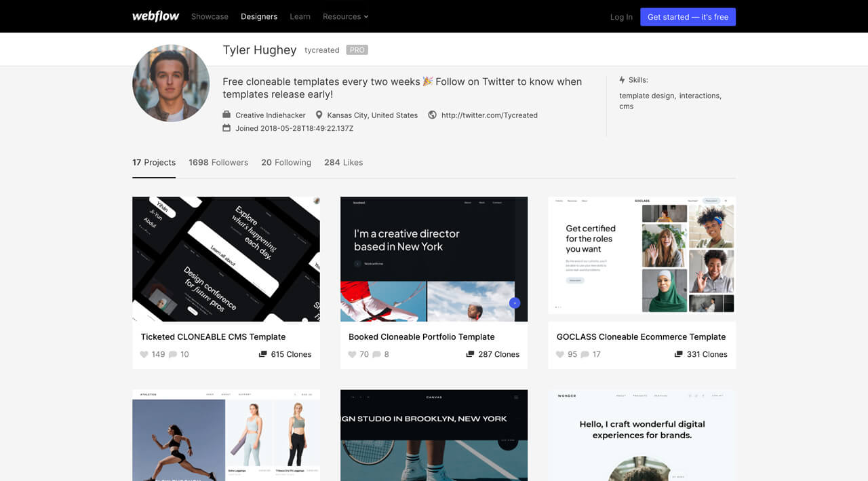The image size is (868, 481).
Task: Switch to the 20 Following tab
Action: pyautogui.click(x=286, y=163)
